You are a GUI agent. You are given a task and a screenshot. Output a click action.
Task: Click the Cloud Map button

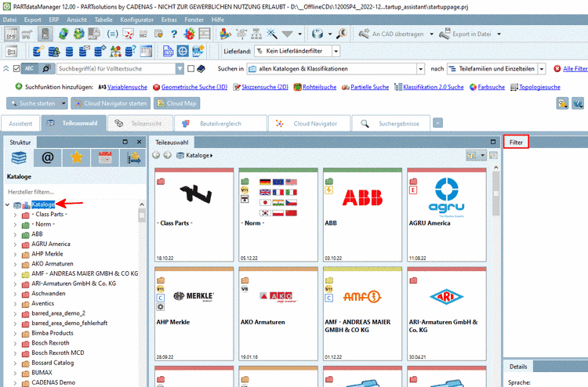[176, 103]
